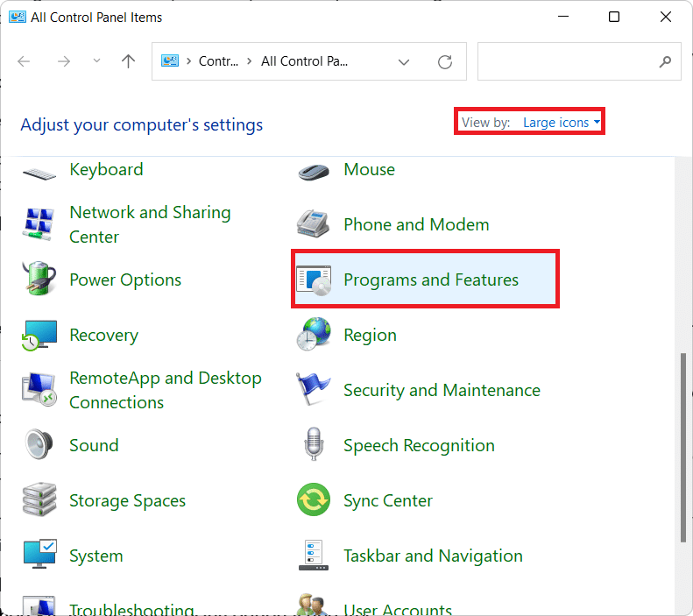Click the Sync Center green icon

pos(313,501)
